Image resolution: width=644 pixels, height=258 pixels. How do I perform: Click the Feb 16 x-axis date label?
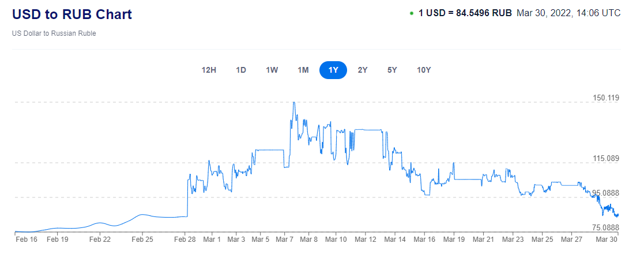click(26, 239)
